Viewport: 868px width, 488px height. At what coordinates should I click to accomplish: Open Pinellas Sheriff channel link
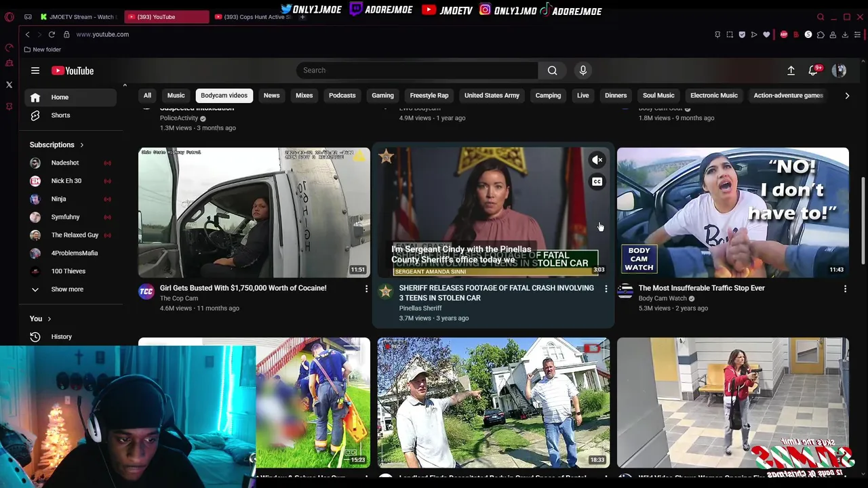coord(420,308)
